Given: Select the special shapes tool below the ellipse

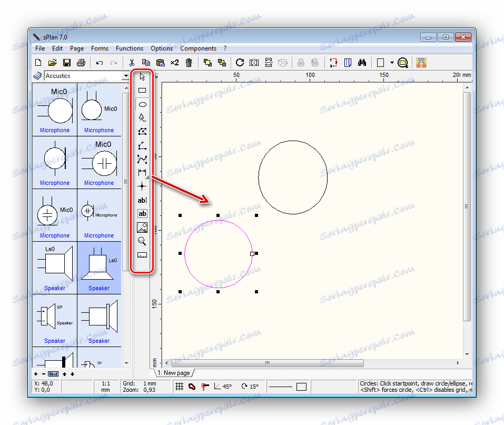Looking at the screenshot, I should [x=142, y=117].
